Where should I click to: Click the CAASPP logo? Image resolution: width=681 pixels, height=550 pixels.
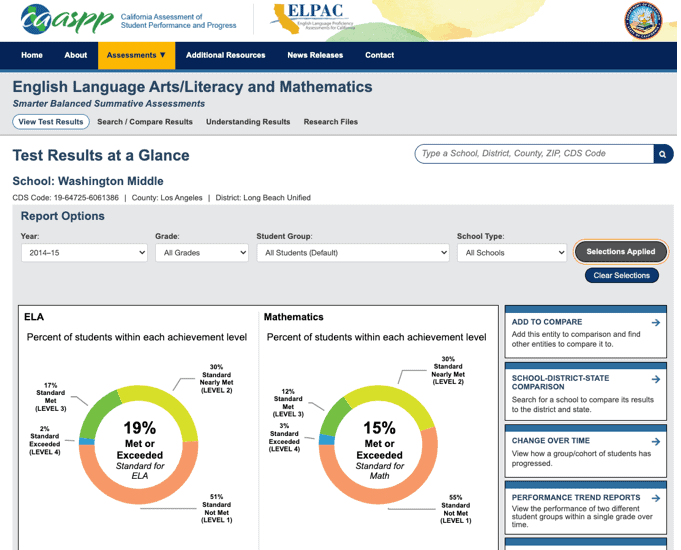click(x=63, y=20)
